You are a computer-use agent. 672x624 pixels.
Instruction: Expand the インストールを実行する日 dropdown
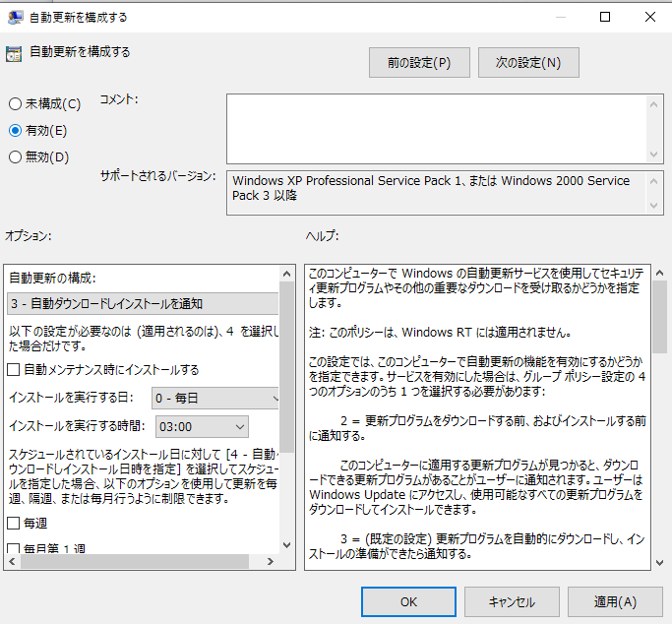coord(214,399)
